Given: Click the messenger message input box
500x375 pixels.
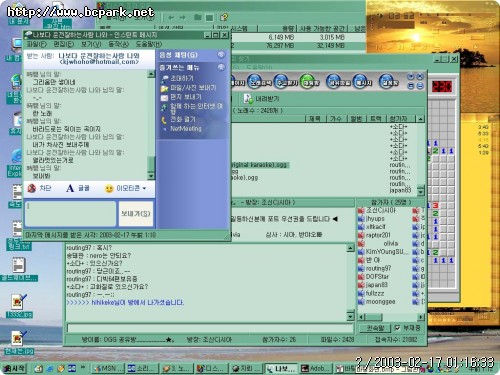Looking at the screenshot, I should pos(70,213).
